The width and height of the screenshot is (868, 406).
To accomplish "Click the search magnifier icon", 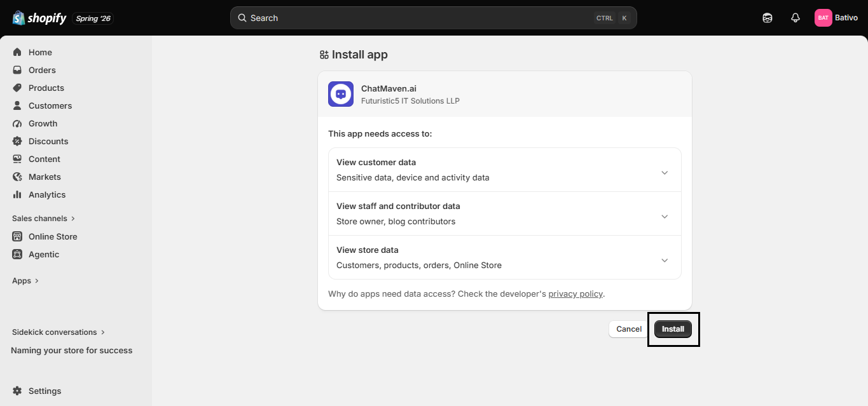I will [x=242, y=18].
